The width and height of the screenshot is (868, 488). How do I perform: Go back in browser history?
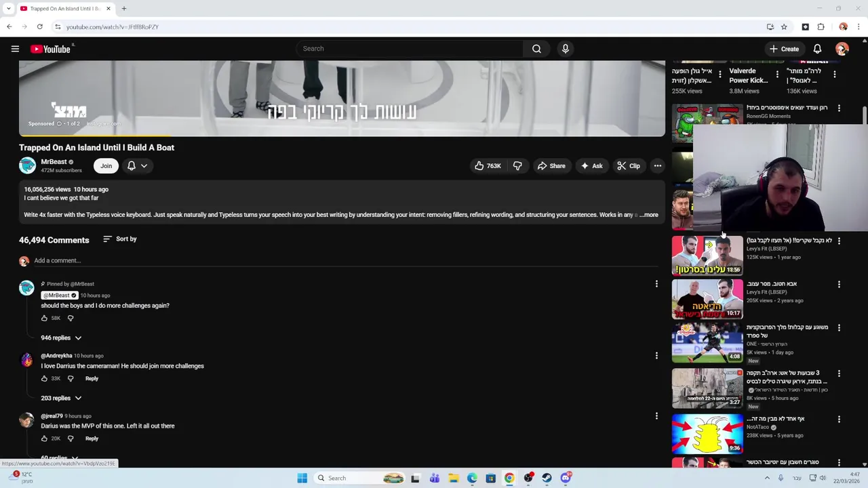(9, 26)
